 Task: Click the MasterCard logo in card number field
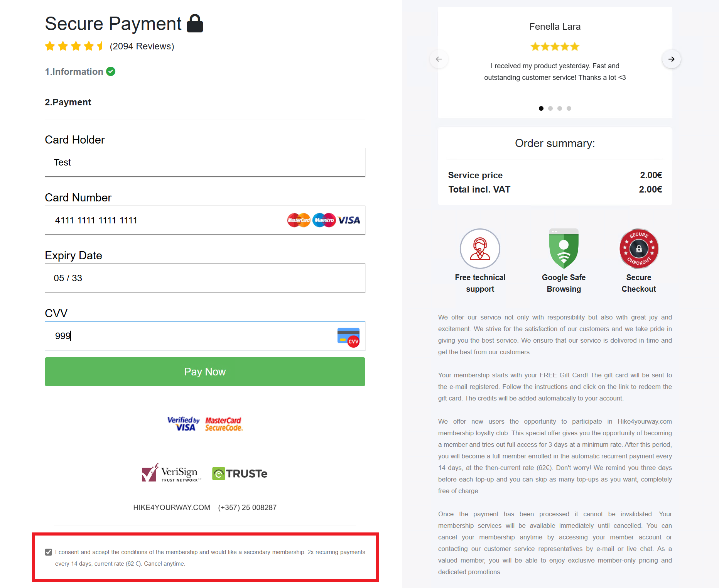299,220
